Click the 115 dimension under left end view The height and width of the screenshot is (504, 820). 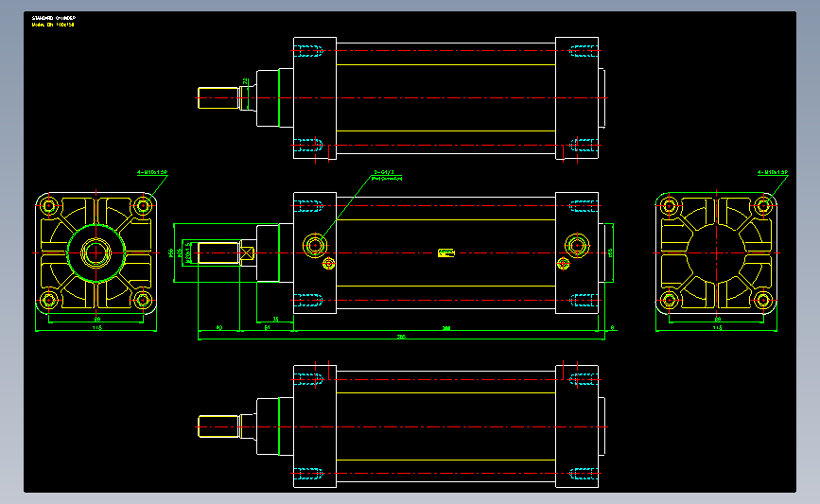tap(97, 328)
